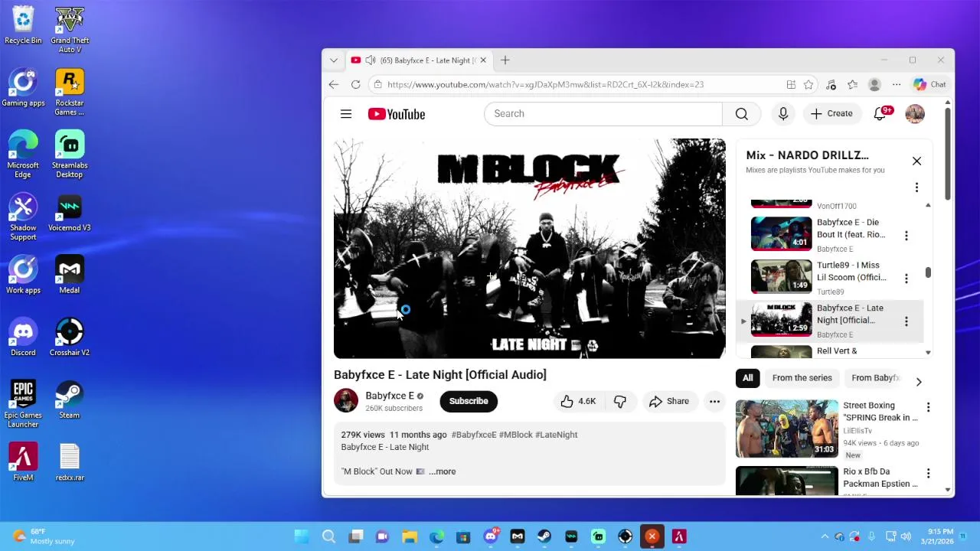Screen dimensions: 980x551
Task: Open the weather widget on taskbar
Action: point(44,536)
